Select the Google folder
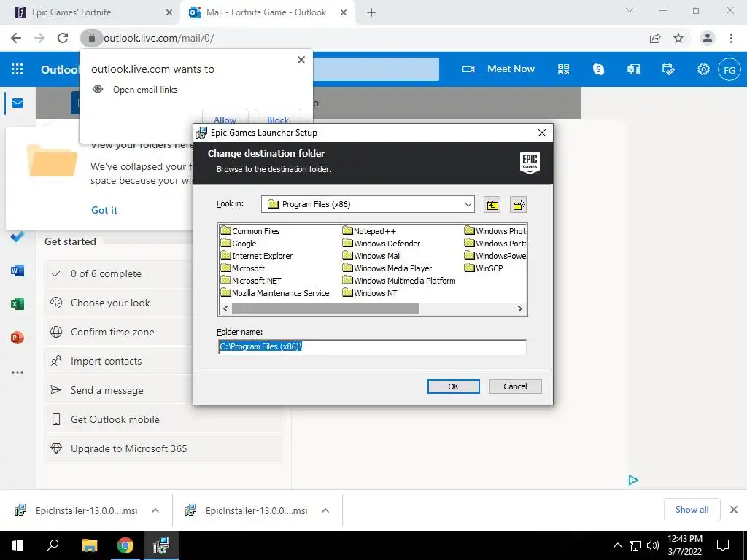This screenshot has width=747, height=560. (239, 244)
